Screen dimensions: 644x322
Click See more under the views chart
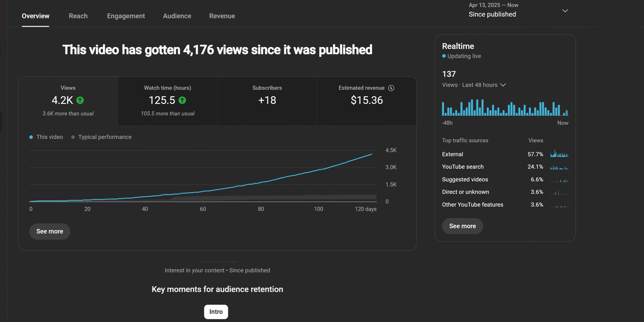click(x=50, y=231)
